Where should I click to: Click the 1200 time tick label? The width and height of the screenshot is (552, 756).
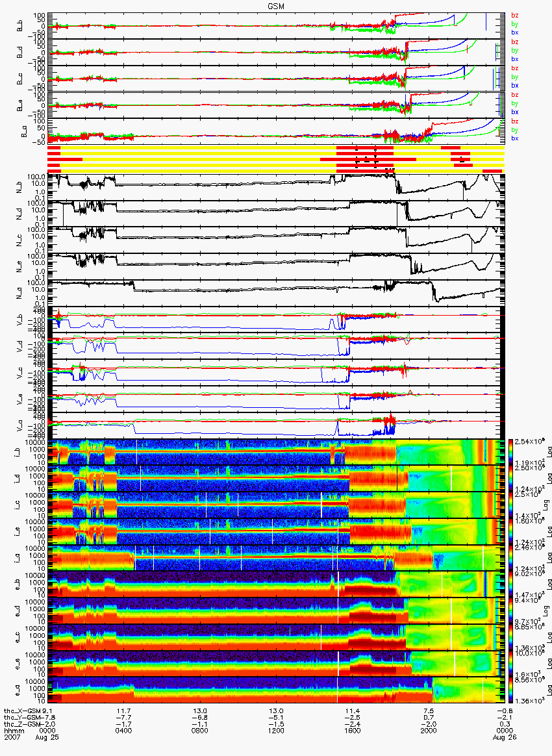pos(276,730)
